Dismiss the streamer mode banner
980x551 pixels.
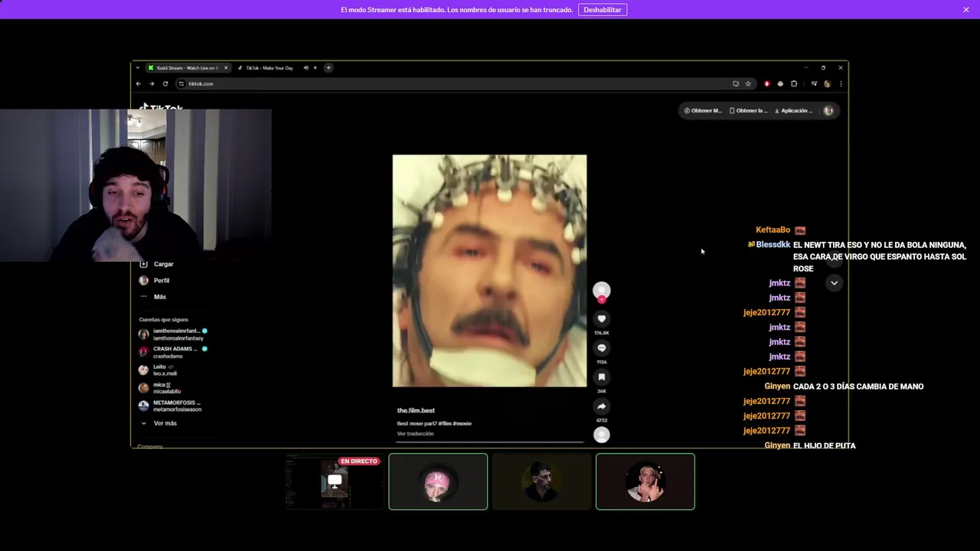click(x=966, y=10)
